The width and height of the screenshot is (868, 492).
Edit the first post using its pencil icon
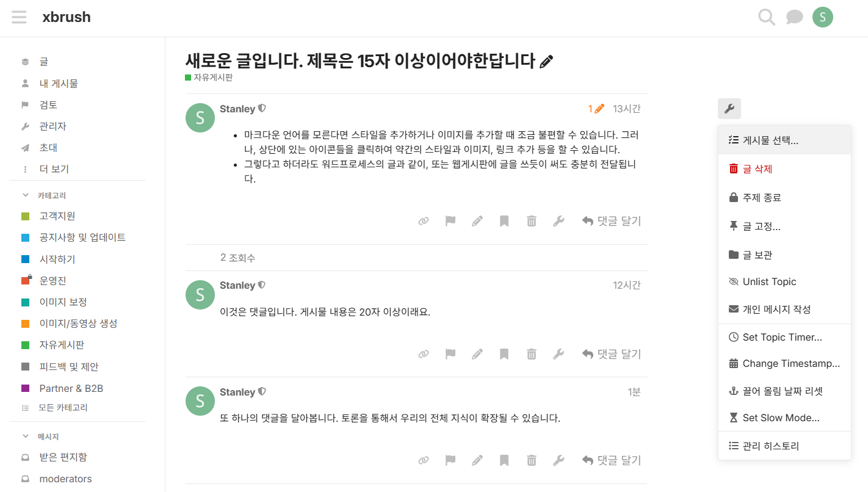coord(477,220)
